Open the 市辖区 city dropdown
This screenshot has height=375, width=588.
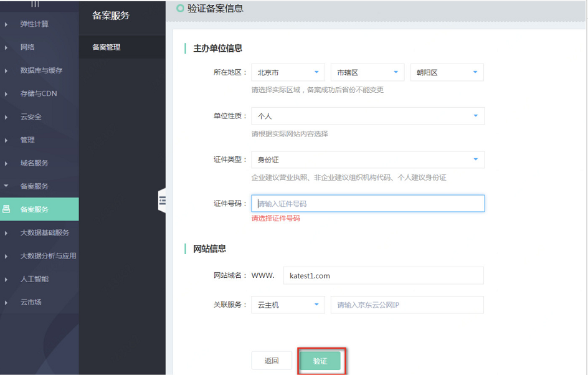(367, 72)
